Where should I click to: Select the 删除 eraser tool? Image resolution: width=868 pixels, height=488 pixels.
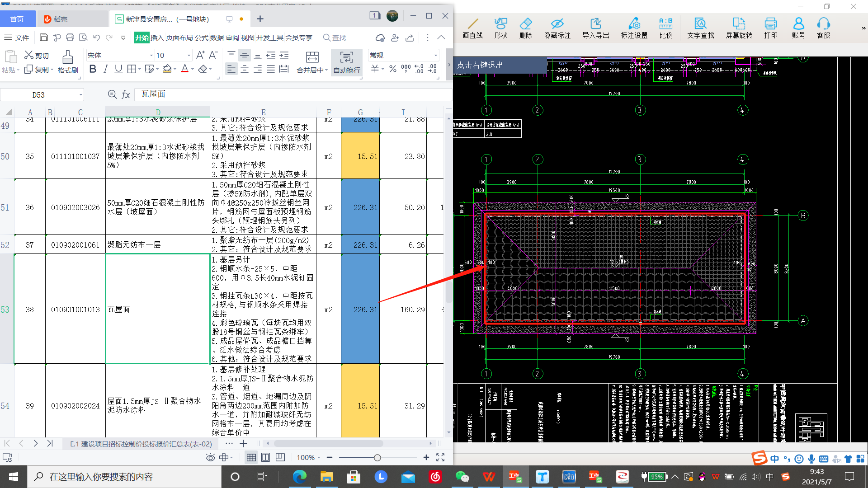coord(526,28)
